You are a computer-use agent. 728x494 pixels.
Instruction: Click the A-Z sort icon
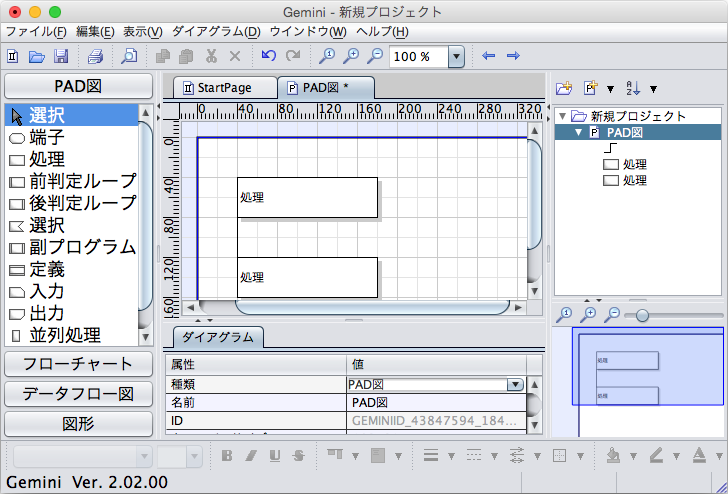[x=633, y=88]
